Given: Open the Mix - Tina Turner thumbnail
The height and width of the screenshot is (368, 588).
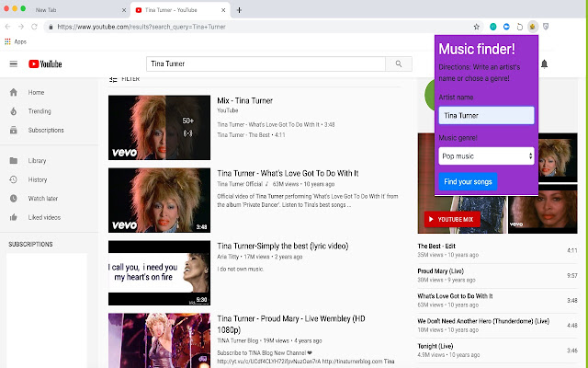Looking at the screenshot, I should (x=159, y=128).
